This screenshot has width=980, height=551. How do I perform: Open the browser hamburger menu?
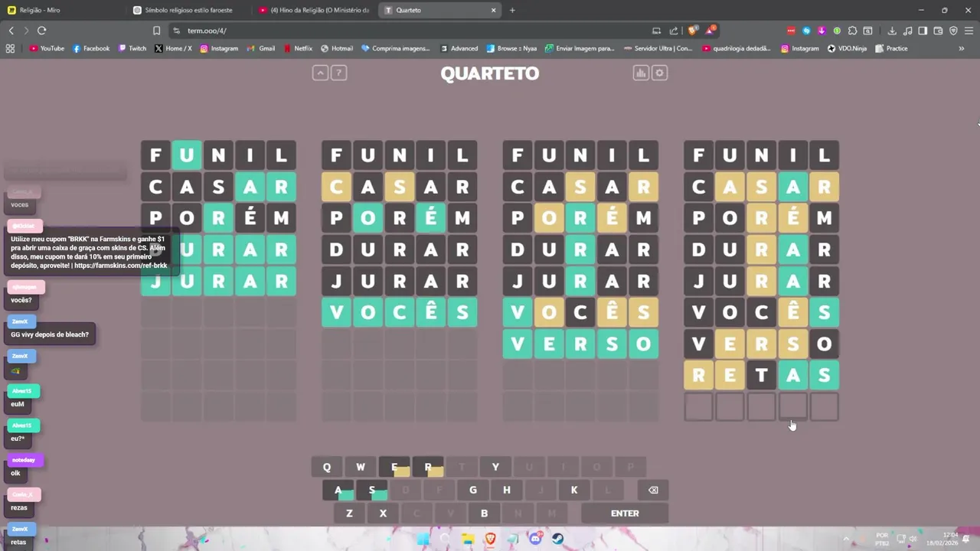[x=969, y=31]
